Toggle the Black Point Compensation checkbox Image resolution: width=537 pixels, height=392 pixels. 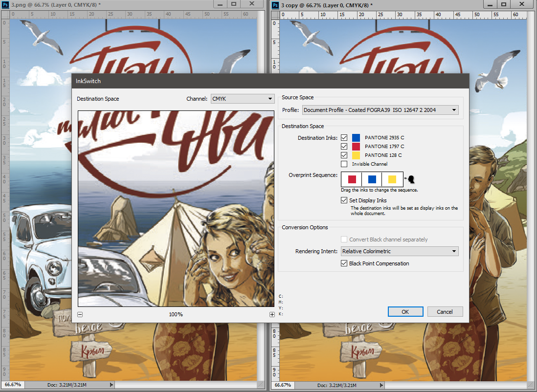point(344,263)
